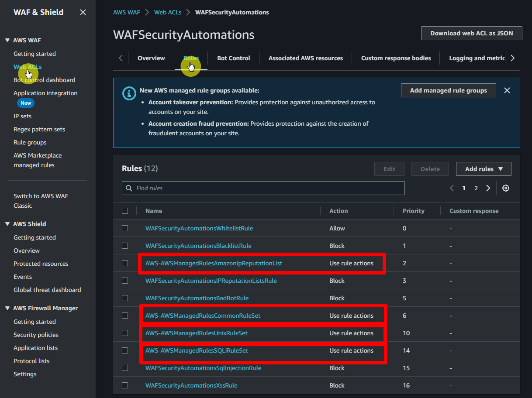Open the Add rules dropdown
The image size is (532, 398).
tap(484, 169)
